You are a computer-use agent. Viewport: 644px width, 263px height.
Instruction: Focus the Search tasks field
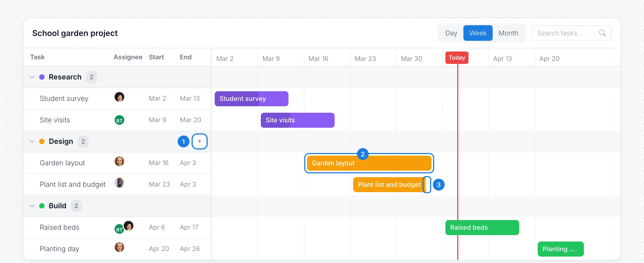[x=572, y=33]
